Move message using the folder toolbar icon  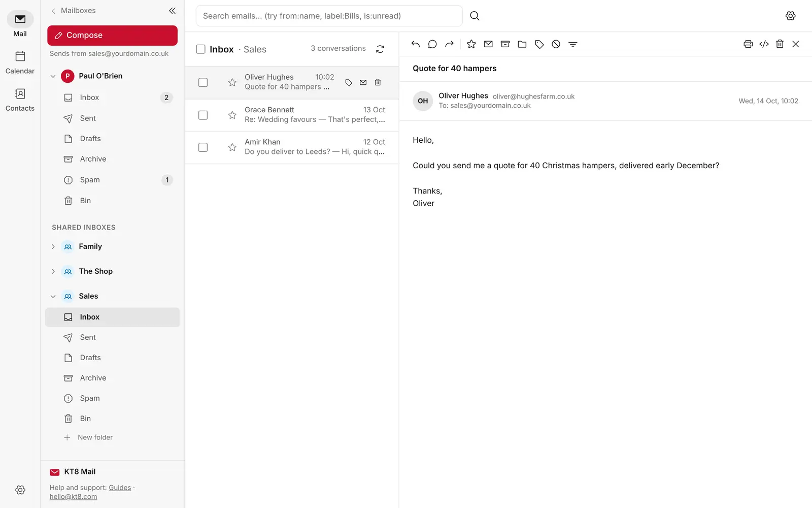[x=522, y=44]
